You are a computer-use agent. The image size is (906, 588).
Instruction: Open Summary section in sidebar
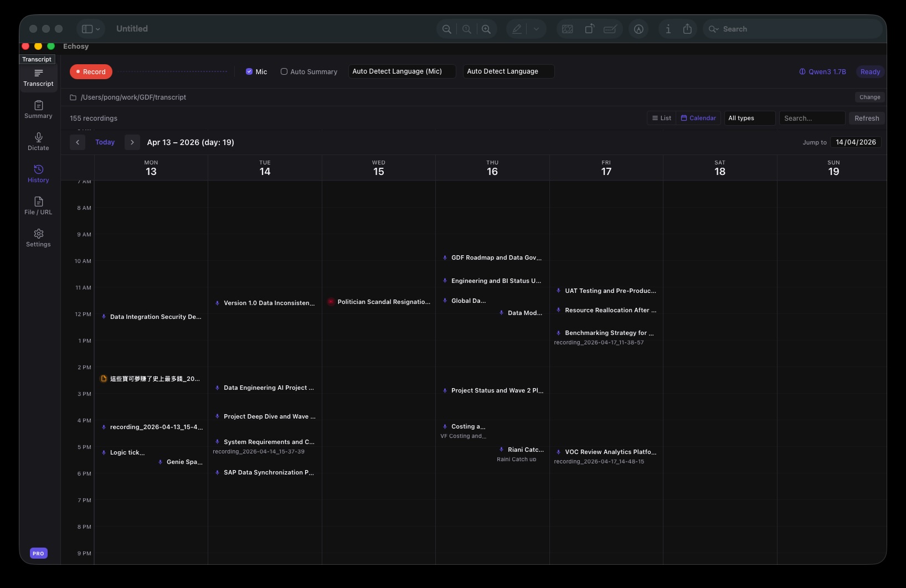point(38,110)
